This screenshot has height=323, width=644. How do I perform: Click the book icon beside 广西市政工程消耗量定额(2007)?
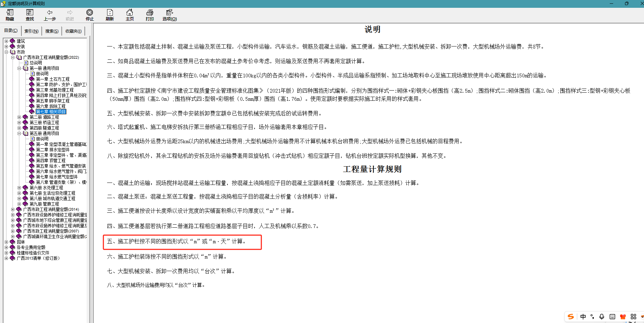click(19, 231)
